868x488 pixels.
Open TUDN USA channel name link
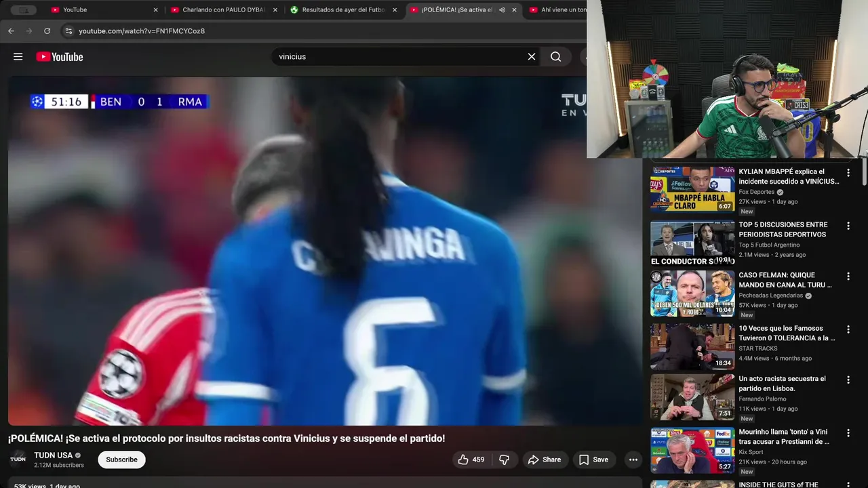tap(54, 455)
